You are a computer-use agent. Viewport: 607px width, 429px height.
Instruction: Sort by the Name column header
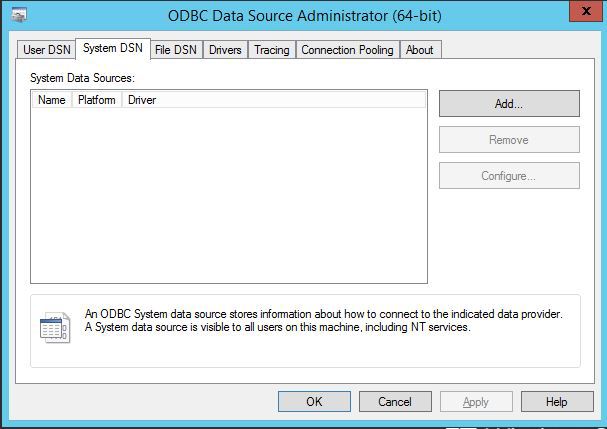tap(52, 100)
